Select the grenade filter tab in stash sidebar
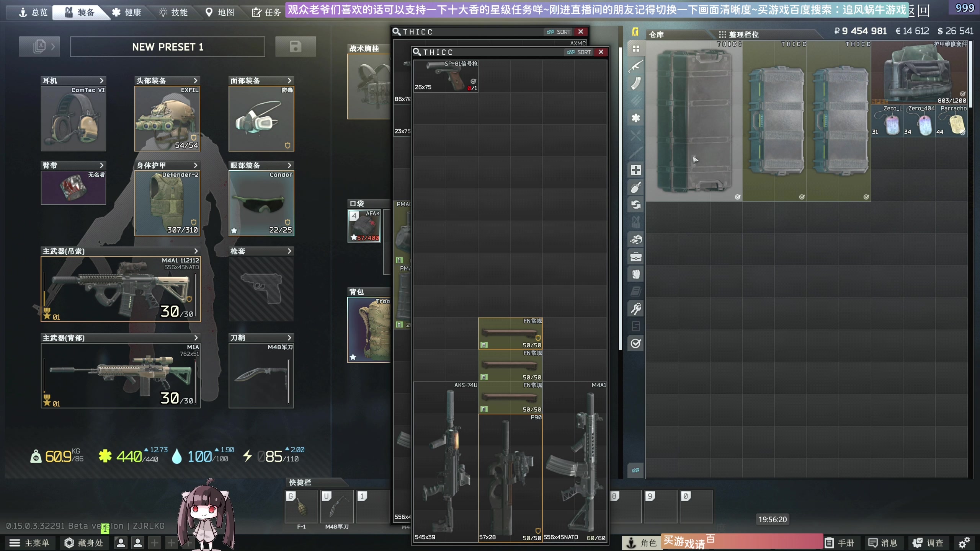The image size is (980, 551). pyautogui.click(x=635, y=187)
